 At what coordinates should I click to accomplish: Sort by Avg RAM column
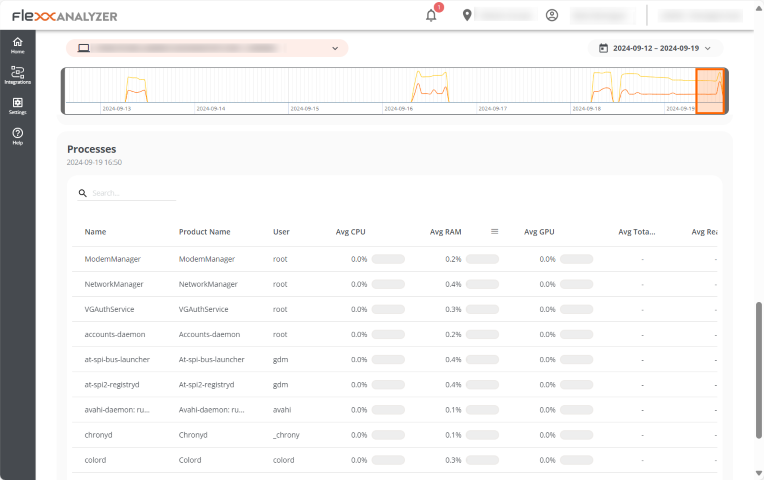pyautogui.click(x=445, y=232)
